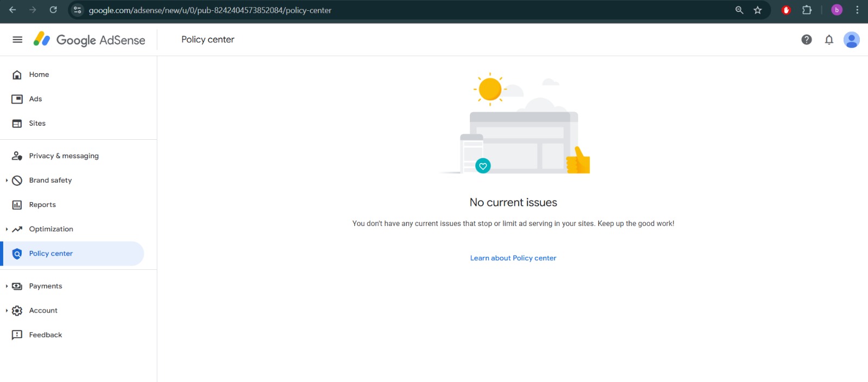
Task: Click the Privacy & messaging icon
Action: click(x=17, y=156)
